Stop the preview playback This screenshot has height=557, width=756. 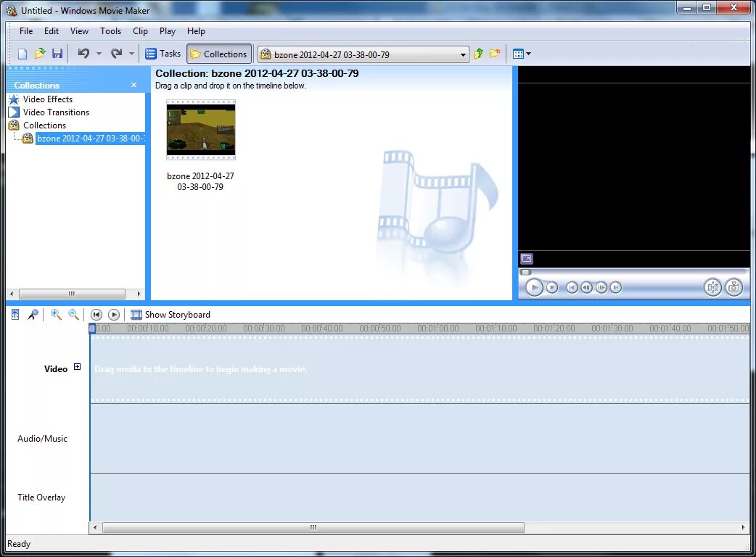552,288
